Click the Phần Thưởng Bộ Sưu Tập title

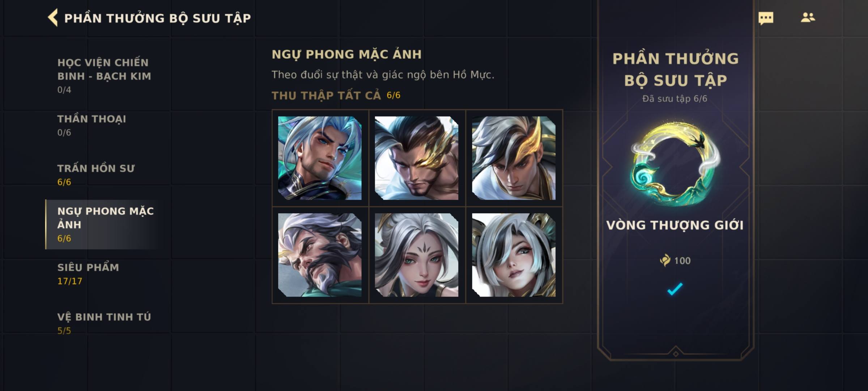157,18
